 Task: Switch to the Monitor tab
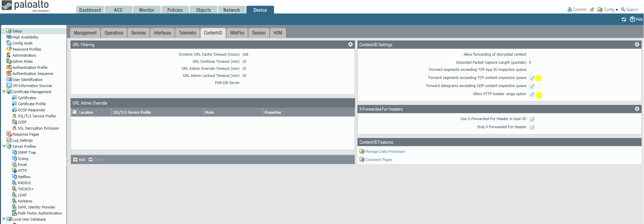tap(147, 10)
